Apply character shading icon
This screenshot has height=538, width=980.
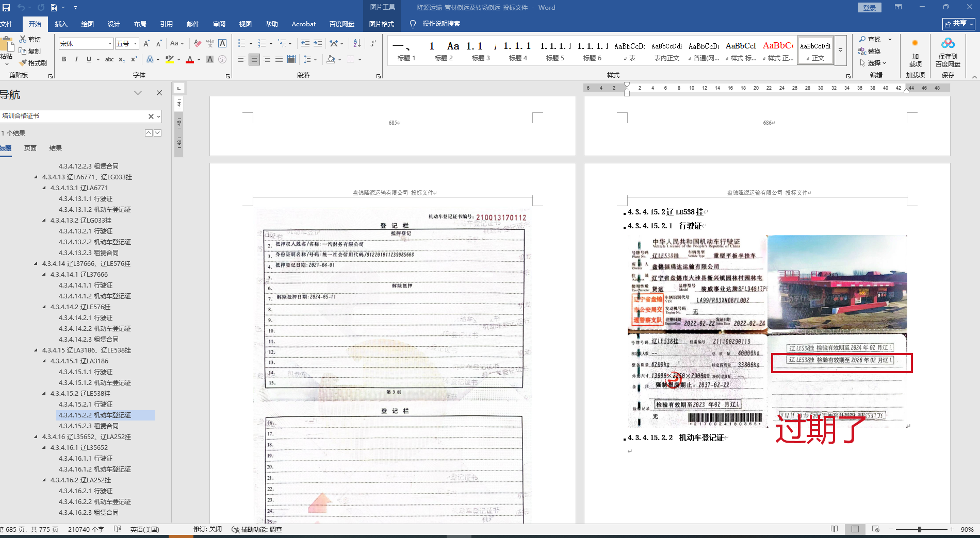pos(210,59)
